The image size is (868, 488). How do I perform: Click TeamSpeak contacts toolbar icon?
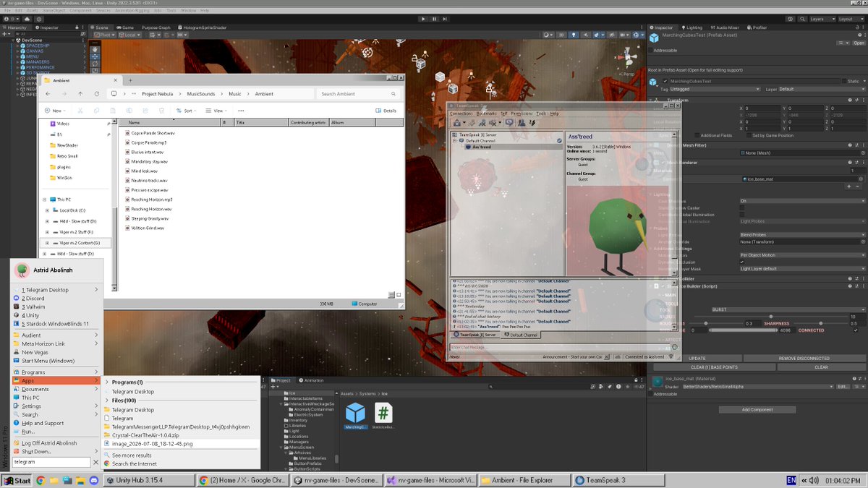pyautogui.click(x=522, y=123)
